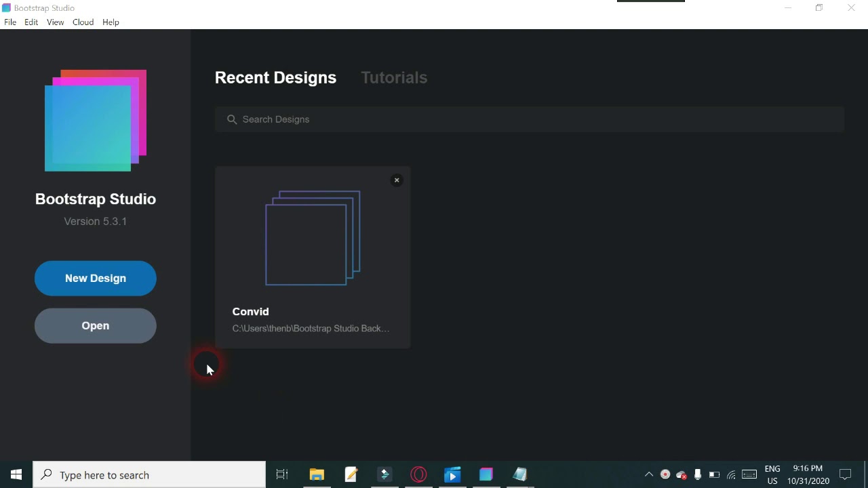868x488 pixels.
Task: Open Task View on the taskbar
Action: pyautogui.click(x=282, y=474)
